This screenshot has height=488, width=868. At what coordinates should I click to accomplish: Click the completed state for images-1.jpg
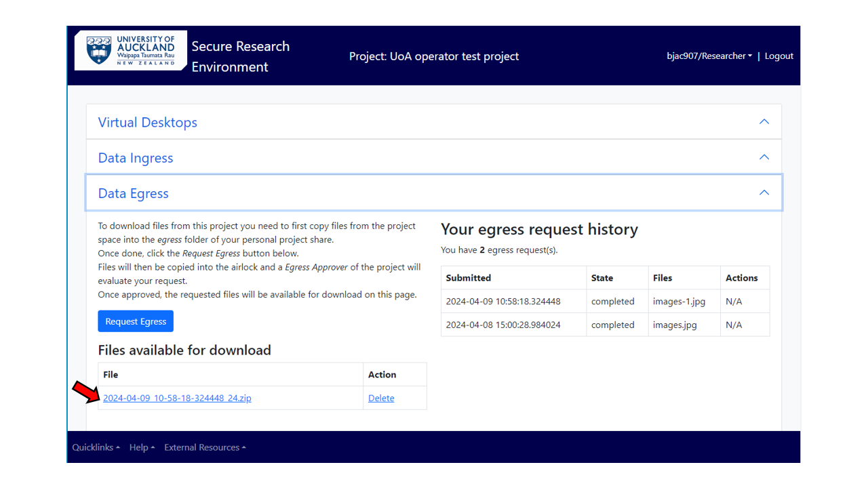click(x=617, y=301)
